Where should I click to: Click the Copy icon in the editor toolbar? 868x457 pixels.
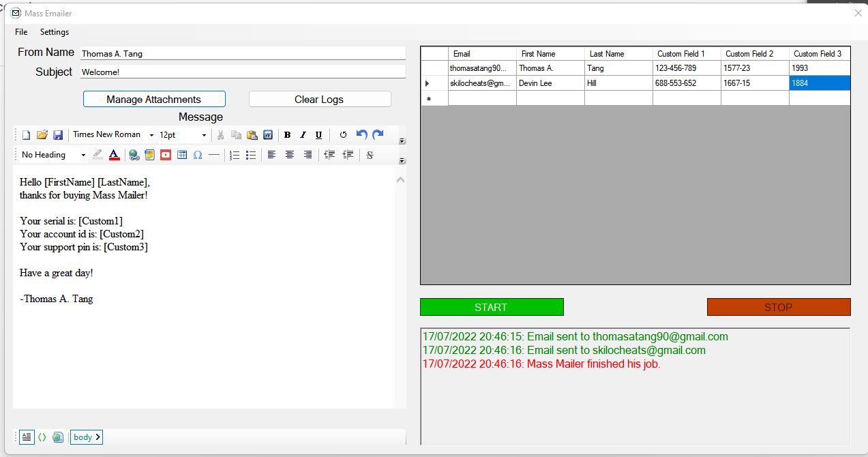coord(236,135)
